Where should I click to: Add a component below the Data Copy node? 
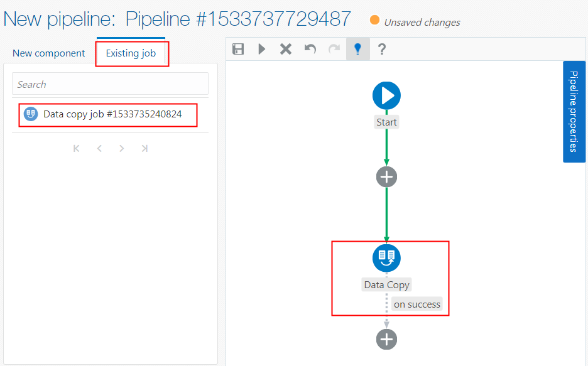click(x=386, y=339)
